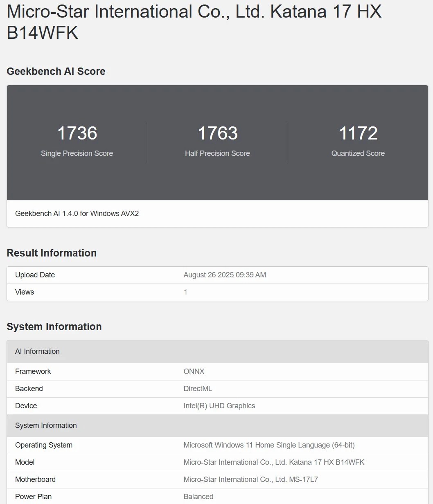Click the 1172 quantized value

coord(358,133)
